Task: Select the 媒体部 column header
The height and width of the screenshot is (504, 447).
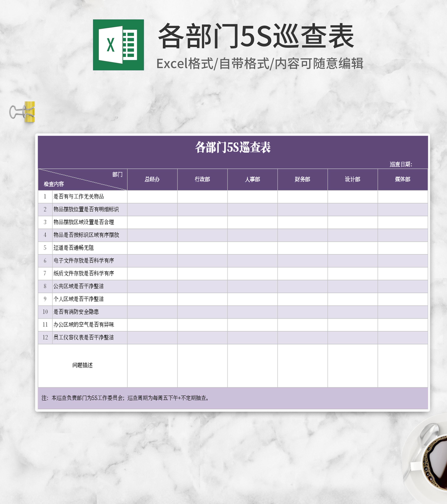Action: click(x=403, y=179)
